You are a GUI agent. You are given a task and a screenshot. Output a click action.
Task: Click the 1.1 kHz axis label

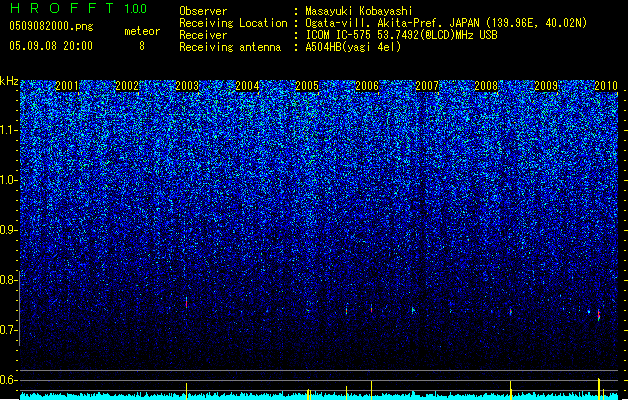point(9,130)
